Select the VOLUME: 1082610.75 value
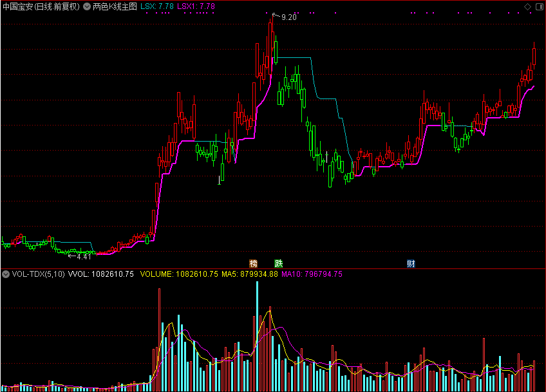Viewport: 546px width, 392px height. click(x=179, y=274)
